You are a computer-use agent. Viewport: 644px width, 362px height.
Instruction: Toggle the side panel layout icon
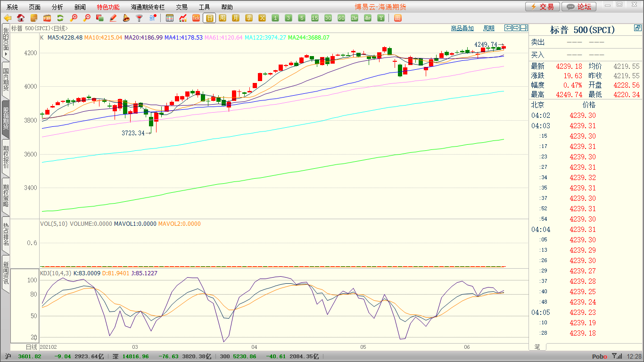tap(524, 28)
